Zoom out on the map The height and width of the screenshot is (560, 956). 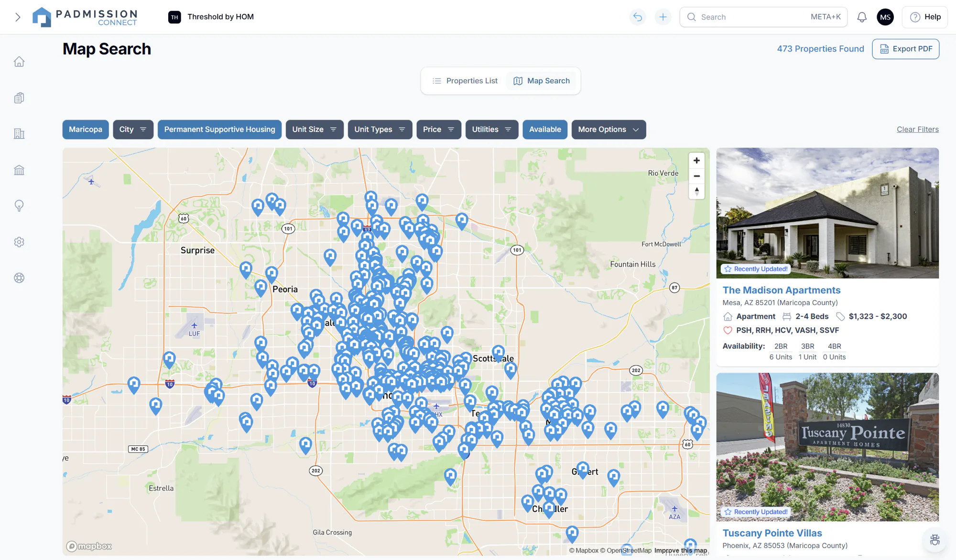click(696, 176)
